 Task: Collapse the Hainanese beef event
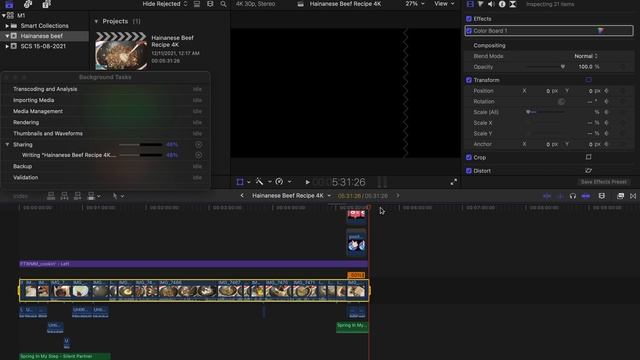[7, 36]
